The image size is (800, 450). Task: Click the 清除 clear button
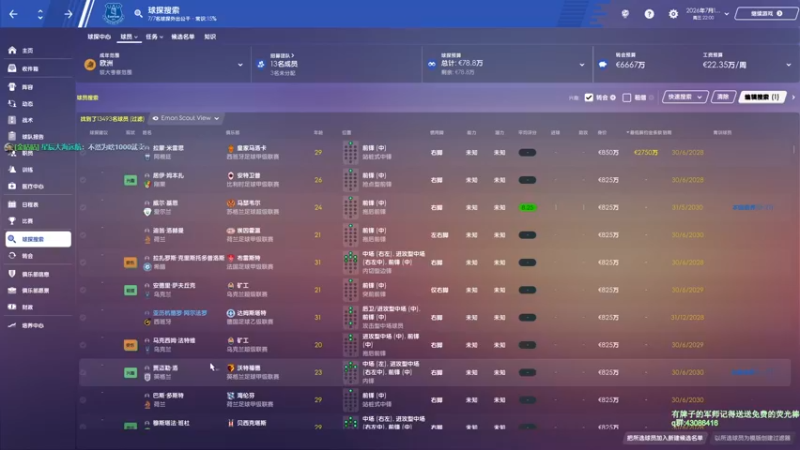point(723,97)
